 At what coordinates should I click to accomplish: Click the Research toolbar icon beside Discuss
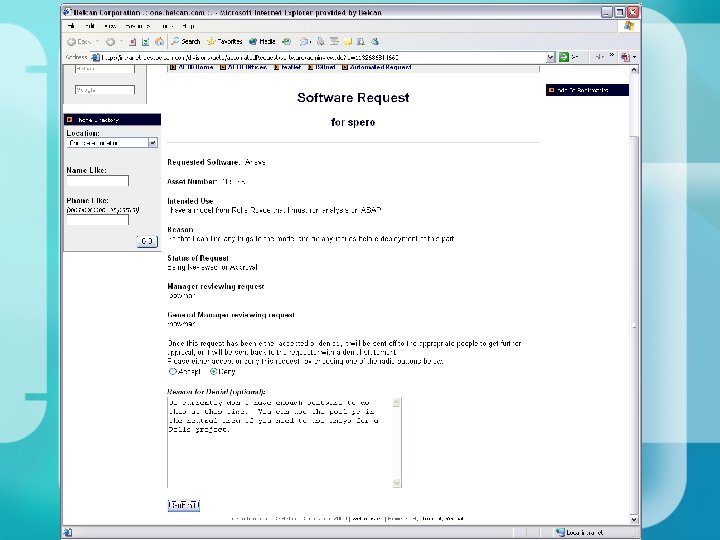(x=361, y=42)
